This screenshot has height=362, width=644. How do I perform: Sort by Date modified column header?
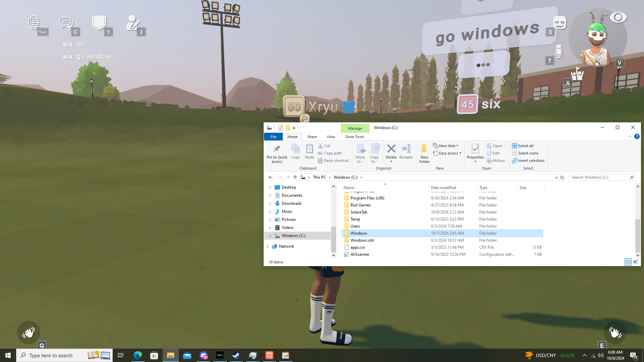[443, 188]
